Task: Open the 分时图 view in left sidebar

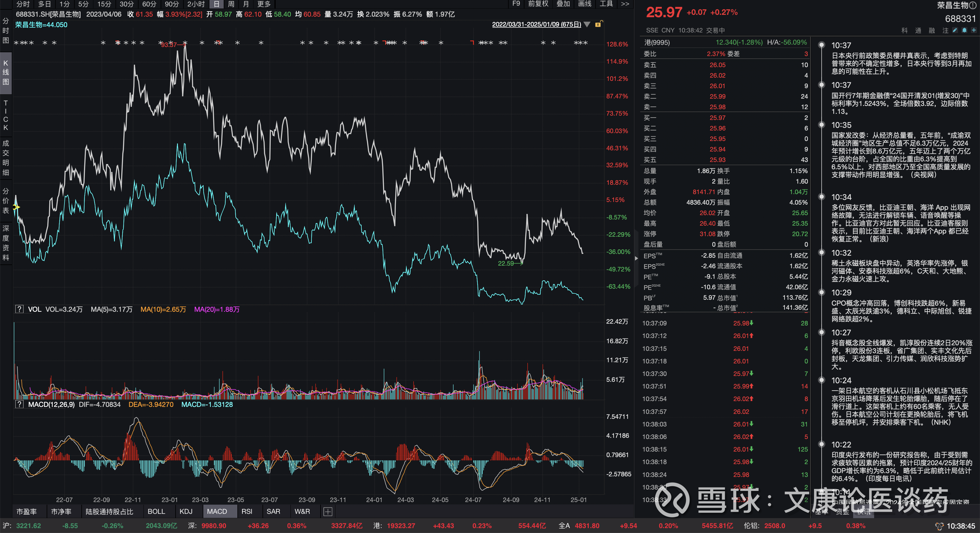Action: pyautogui.click(x=6, y=30)
